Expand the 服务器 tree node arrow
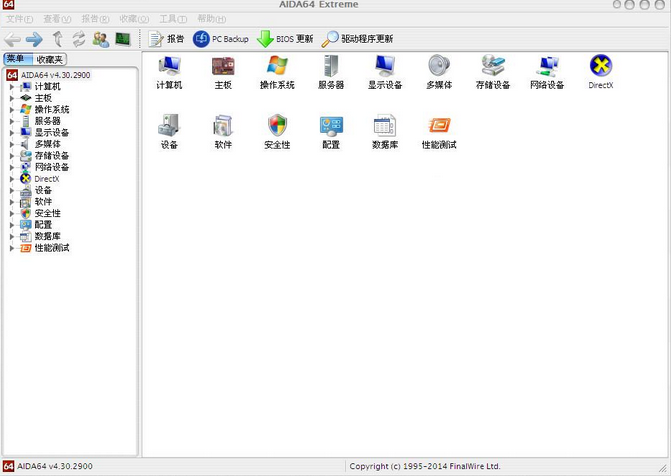Screen dimensions: 671x476 click(x=12, y=122)
